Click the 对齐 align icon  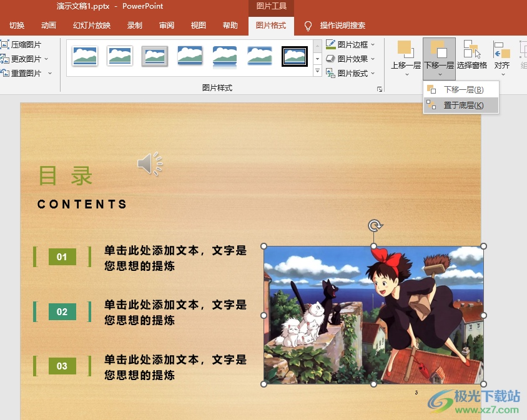(x=502, y=50)
